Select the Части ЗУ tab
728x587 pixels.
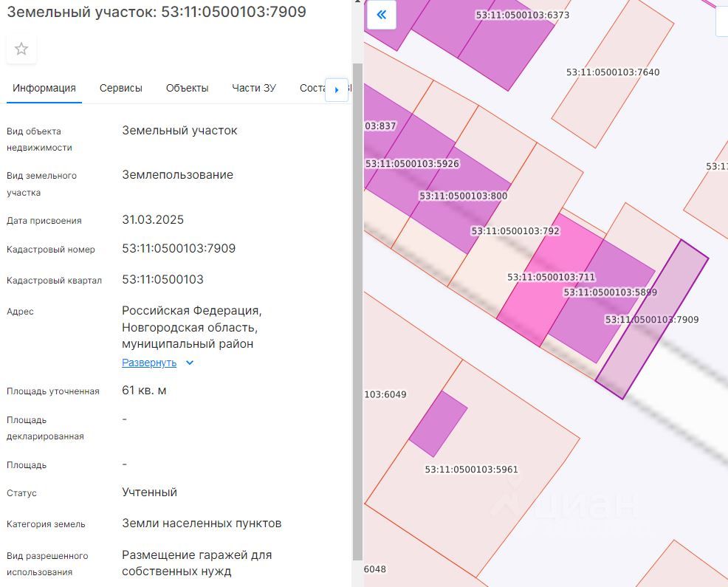pyautogui.click(x=254, y=88)
